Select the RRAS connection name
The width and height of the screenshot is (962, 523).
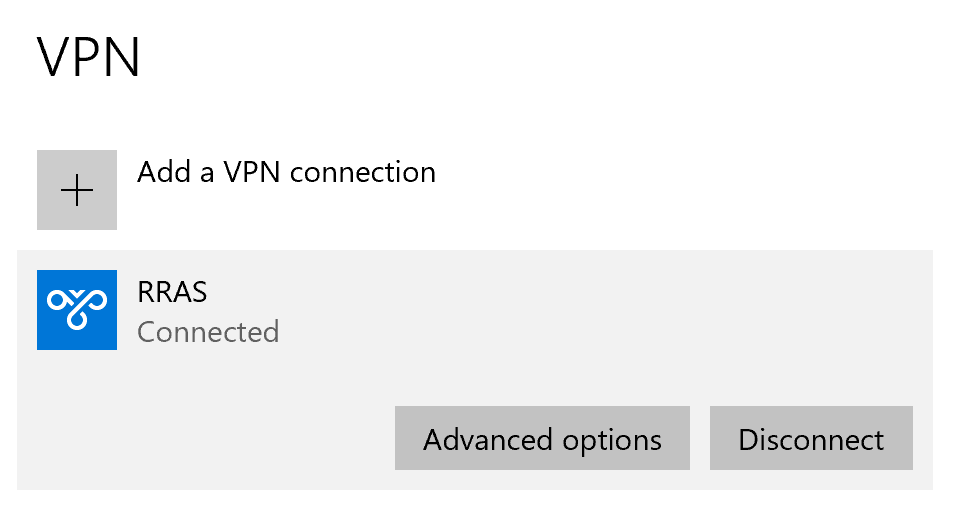(x=172, y=293)
